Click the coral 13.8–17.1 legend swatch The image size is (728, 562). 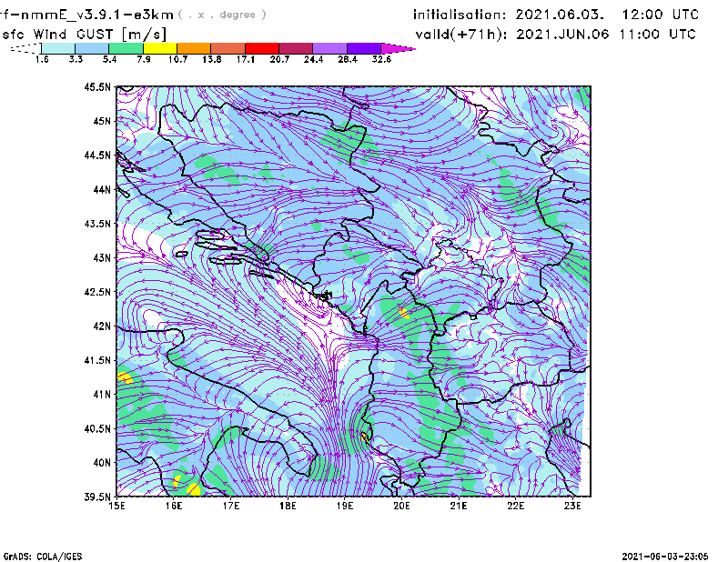[x=228, y=48]
